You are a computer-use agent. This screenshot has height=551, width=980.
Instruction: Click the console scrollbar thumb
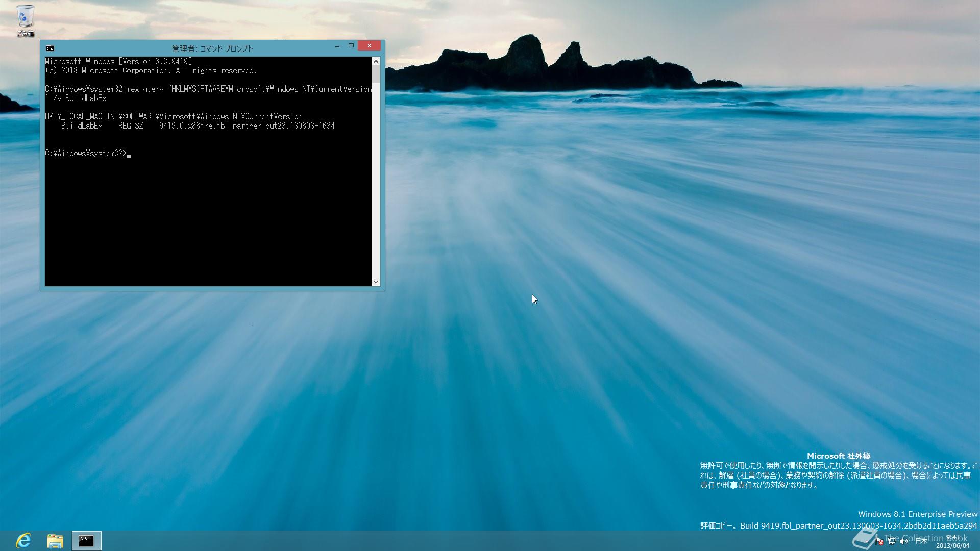(376, 74)
